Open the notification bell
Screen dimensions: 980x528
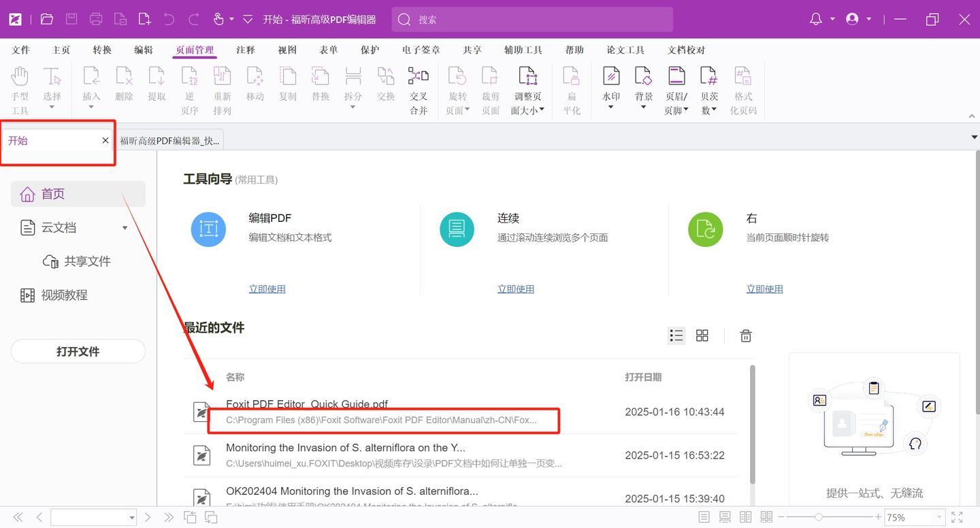816,19
